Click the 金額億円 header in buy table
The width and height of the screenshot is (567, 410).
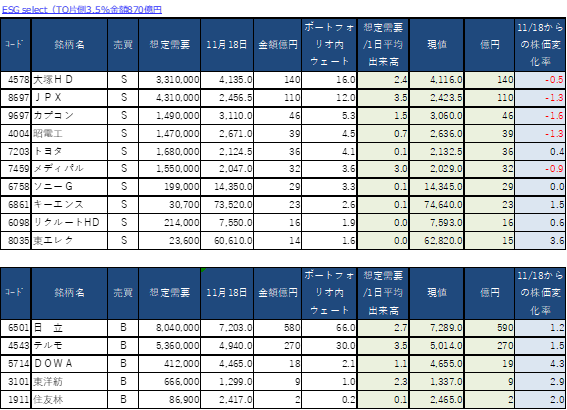[278, 293]
